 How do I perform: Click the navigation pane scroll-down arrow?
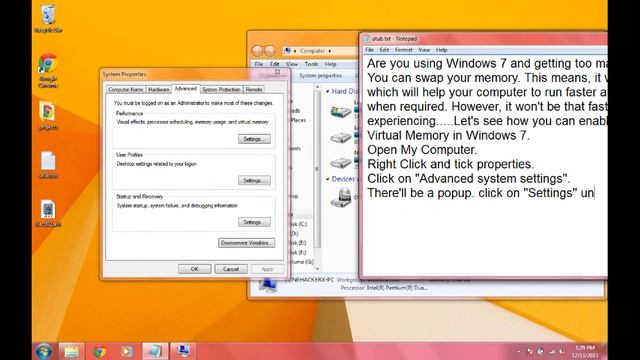coord(318,269)
